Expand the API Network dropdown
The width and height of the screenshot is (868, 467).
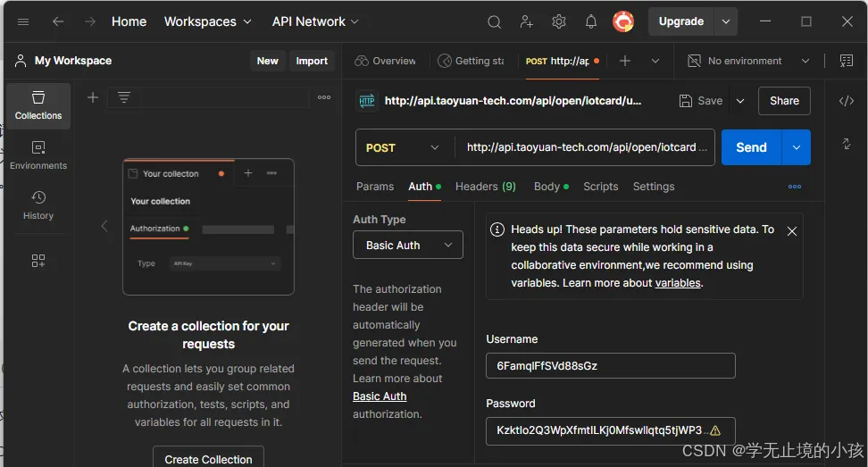pyautogui.click(x=315, y=21)
